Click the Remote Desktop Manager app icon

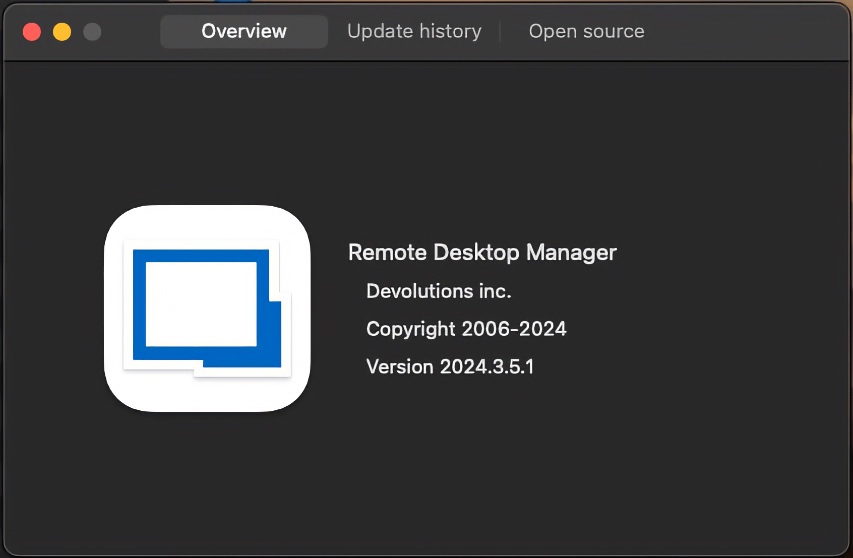pos(207,308)
